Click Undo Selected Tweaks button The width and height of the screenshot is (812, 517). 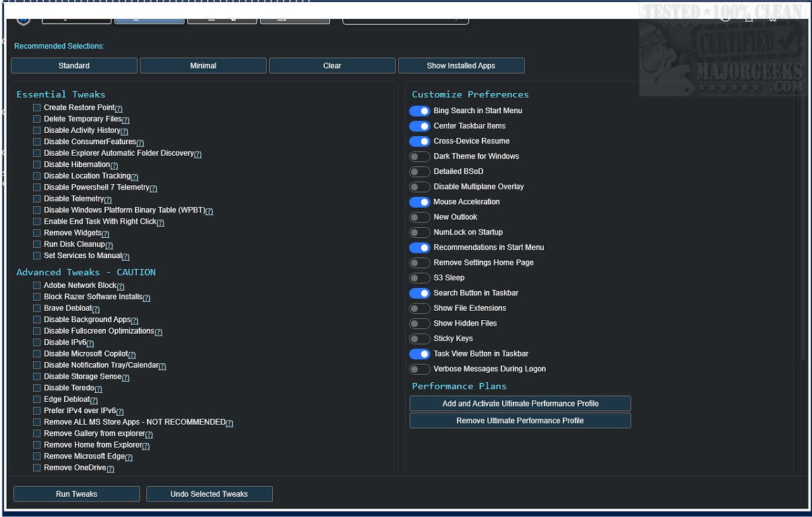click(x=209, y=494)
